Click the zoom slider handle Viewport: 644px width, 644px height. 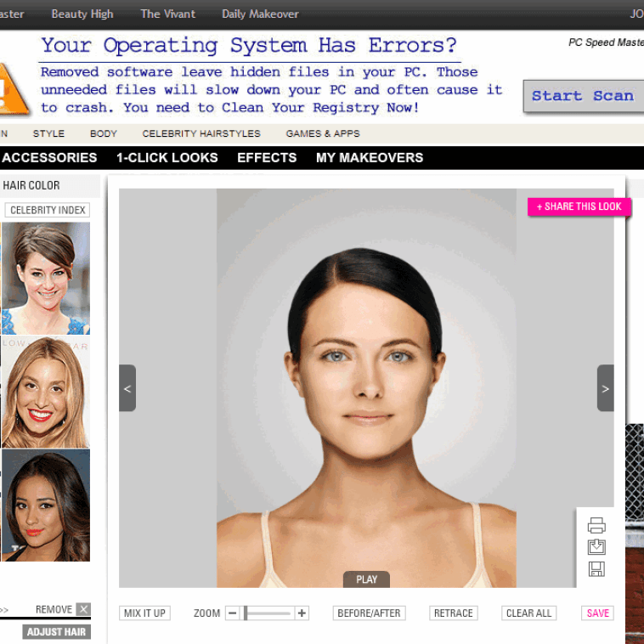[246, 613]
